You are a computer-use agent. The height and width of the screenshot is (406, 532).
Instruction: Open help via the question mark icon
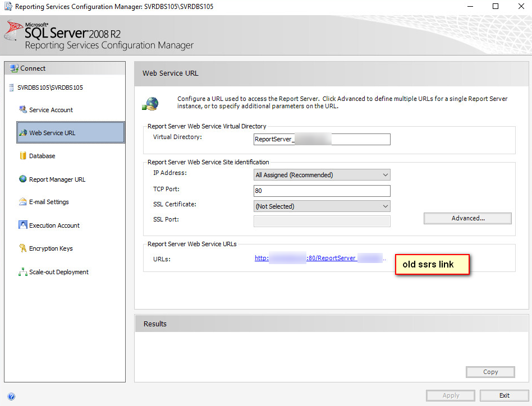(11, 396)
